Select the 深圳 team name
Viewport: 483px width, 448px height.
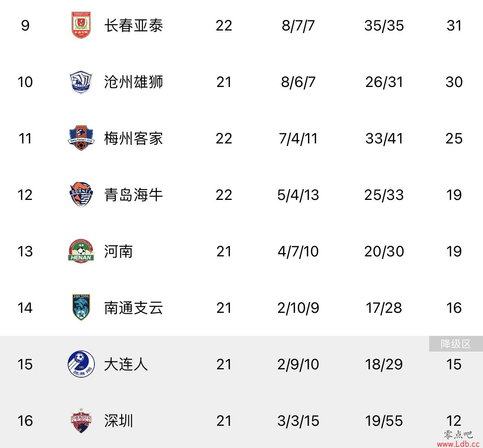(118, 421)
